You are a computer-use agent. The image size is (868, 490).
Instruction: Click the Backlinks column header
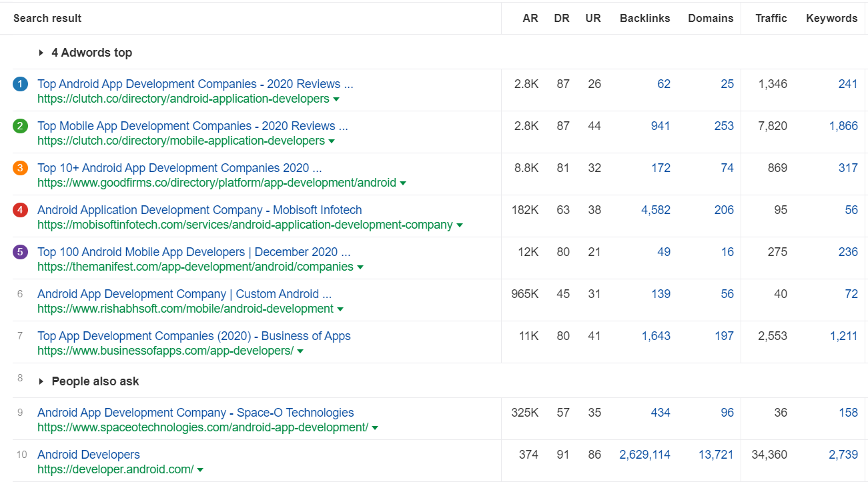(644, 18)
